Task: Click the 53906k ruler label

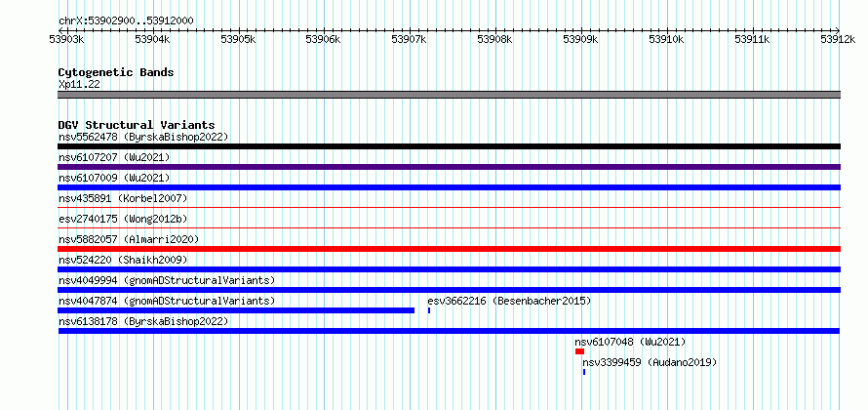Action: coord(323,39)
